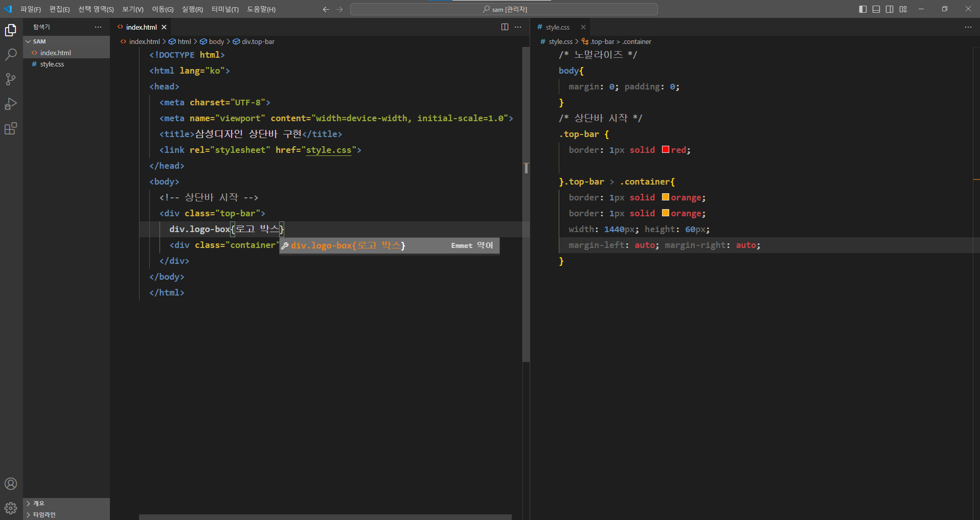
Task: Open the Manage gear settings icon
Action: (11, 508)
